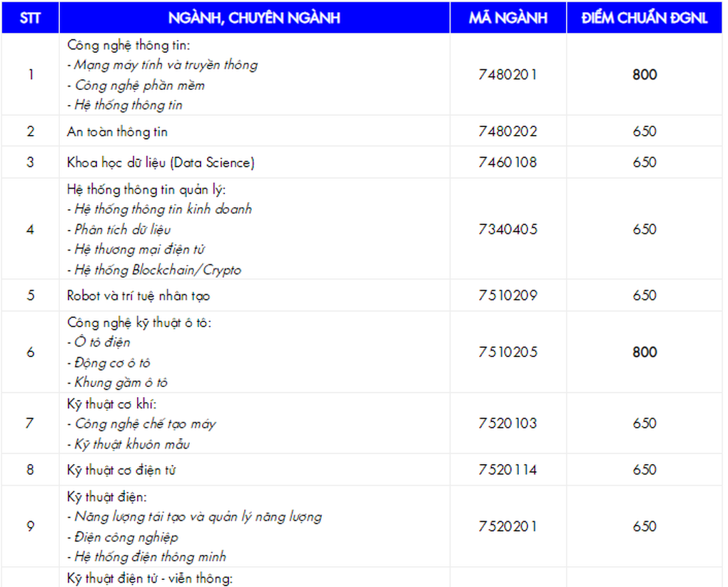
Task: Select the text 'Công nghệ thông tin:'
Action: [x=128, y=46]
